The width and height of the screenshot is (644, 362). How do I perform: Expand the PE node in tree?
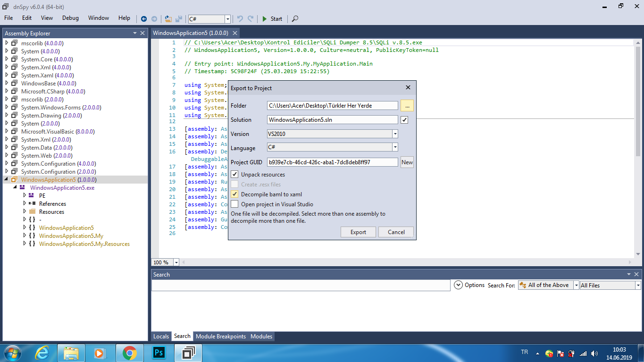point(25,195)
